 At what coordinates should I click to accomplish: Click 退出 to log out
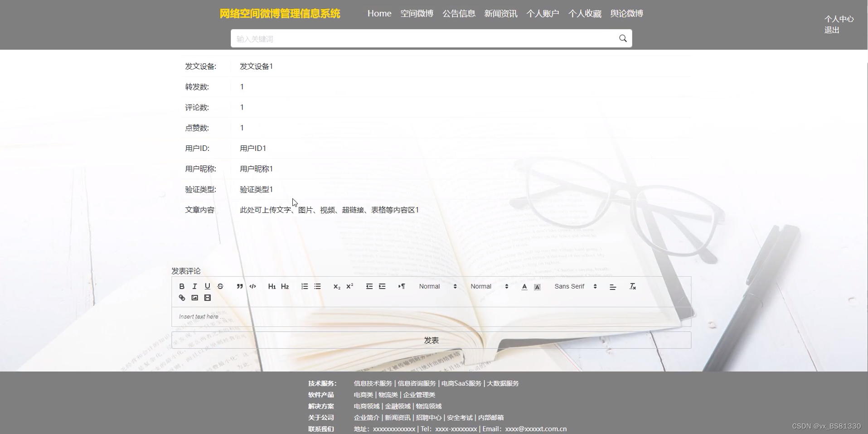(832, 30)
